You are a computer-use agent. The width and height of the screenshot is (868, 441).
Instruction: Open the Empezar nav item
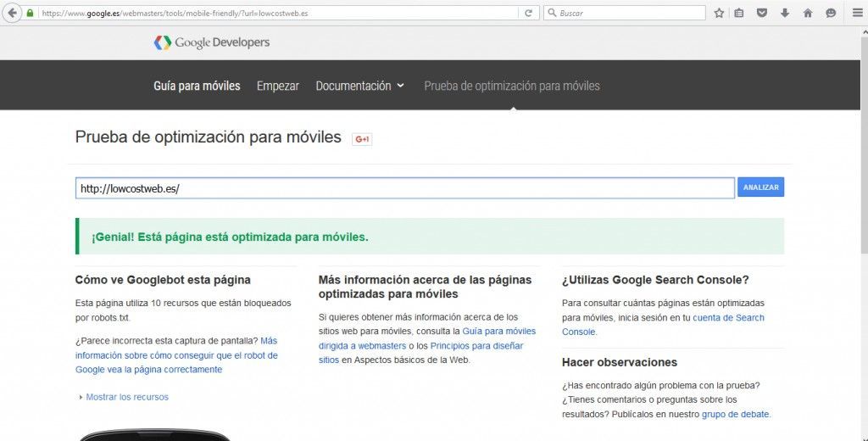click(278, 86)
